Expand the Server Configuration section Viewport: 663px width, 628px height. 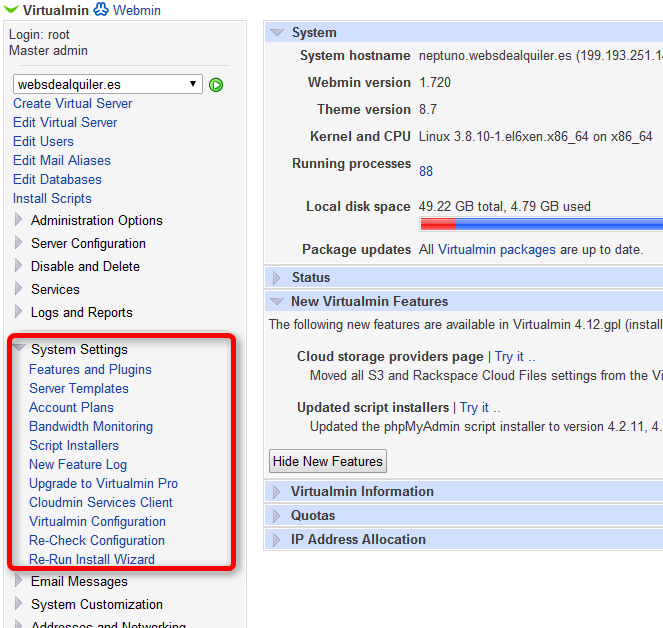pyautogui.click(x=88, y=243)
